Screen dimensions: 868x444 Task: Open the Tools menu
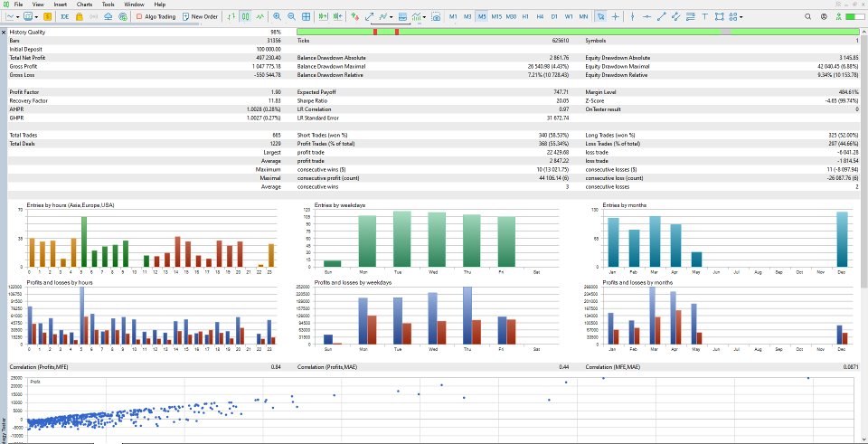pyautogui.click(x=108, y=5)
